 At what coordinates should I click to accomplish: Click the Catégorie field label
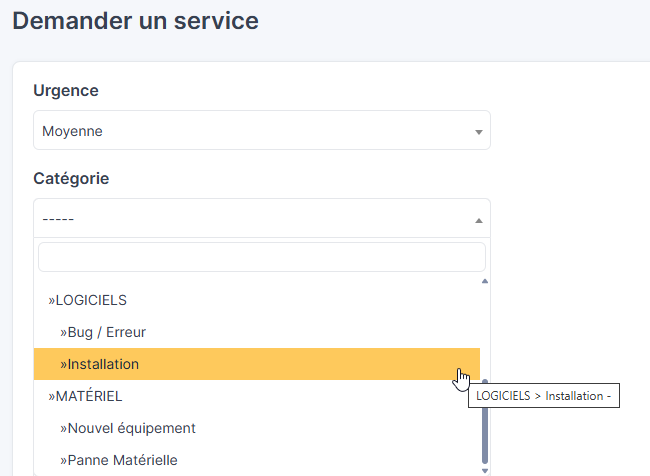click(x=71, y=178)
